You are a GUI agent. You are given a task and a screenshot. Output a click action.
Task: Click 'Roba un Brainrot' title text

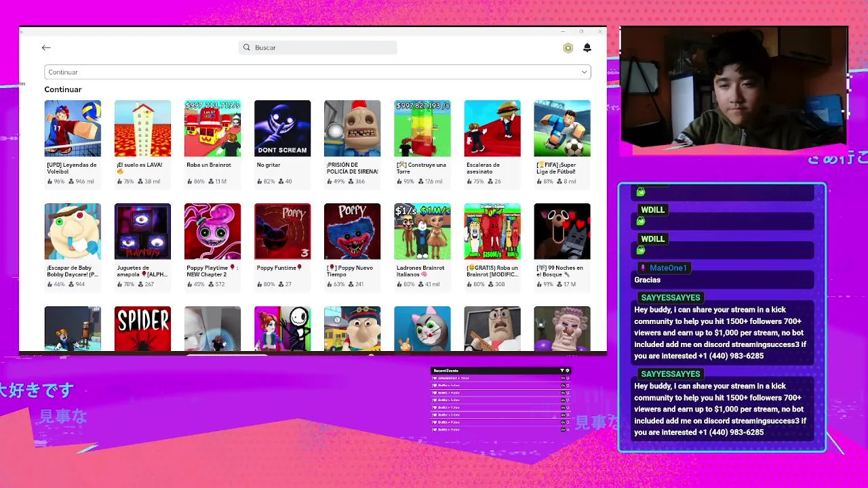209,165
